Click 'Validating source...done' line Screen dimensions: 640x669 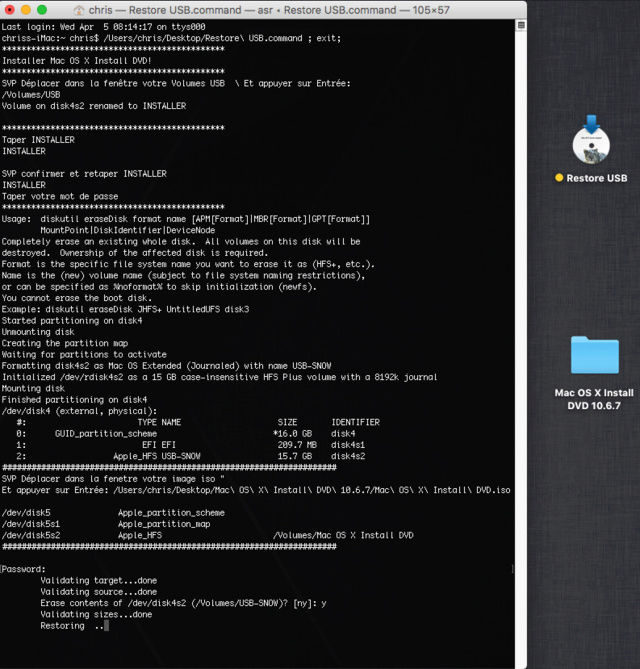[99, 592]
